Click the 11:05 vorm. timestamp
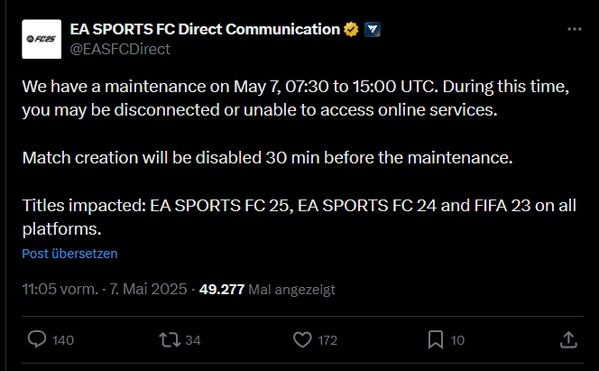This screenshot has height=371, width=599. 60,289
